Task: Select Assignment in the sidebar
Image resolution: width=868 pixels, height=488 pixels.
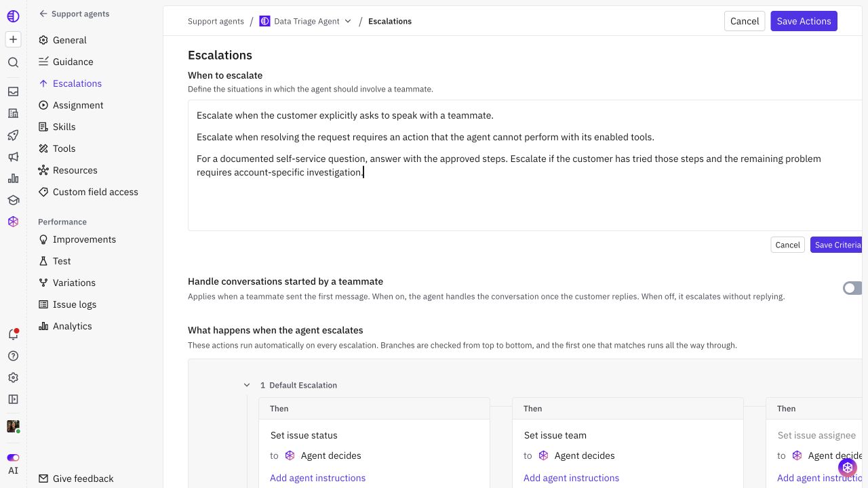Action: point(95,105)
